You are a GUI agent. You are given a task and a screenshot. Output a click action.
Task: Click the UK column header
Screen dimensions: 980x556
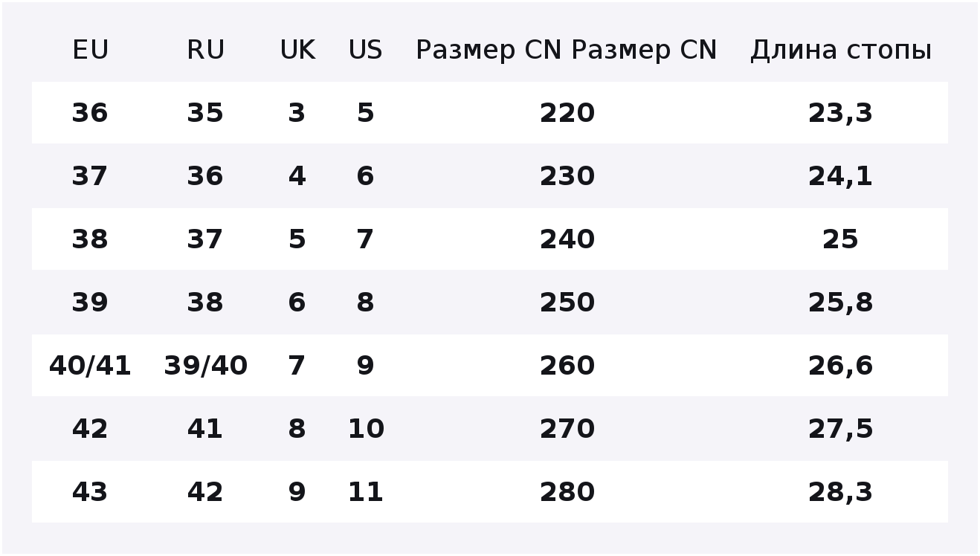[297, 51]
